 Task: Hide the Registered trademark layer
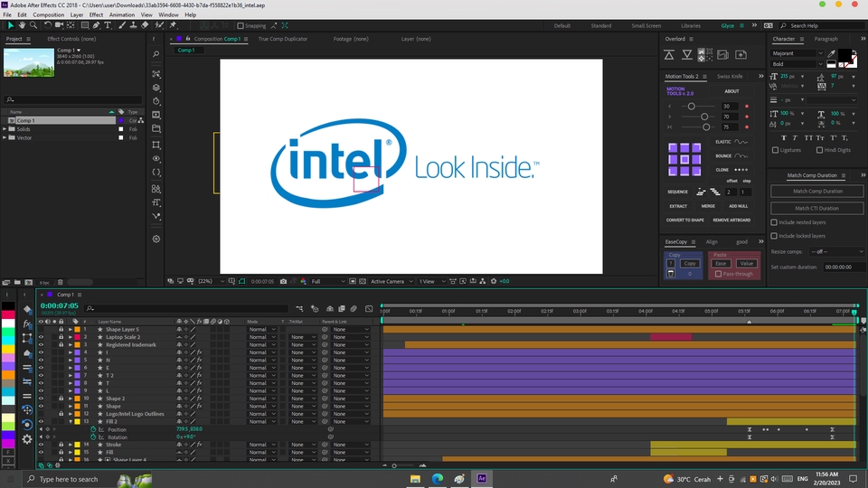click(41, 344)
